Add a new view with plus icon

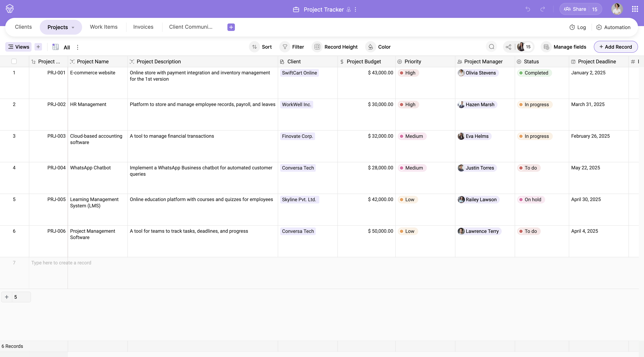(x=38, y=47)
